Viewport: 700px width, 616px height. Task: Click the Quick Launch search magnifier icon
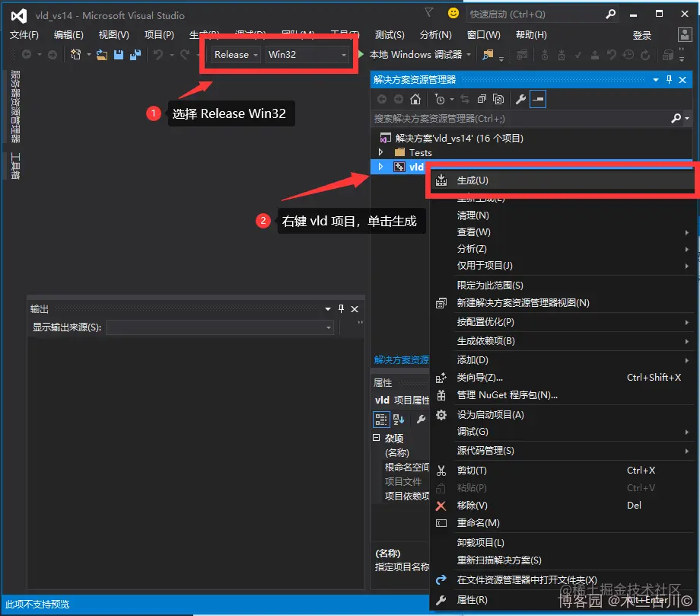pyautogui.click(x=610, y=14)
